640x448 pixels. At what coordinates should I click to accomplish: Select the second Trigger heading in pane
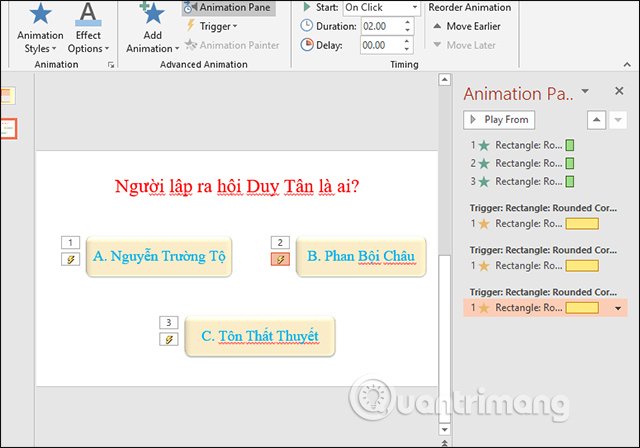(x=543, y=250)
